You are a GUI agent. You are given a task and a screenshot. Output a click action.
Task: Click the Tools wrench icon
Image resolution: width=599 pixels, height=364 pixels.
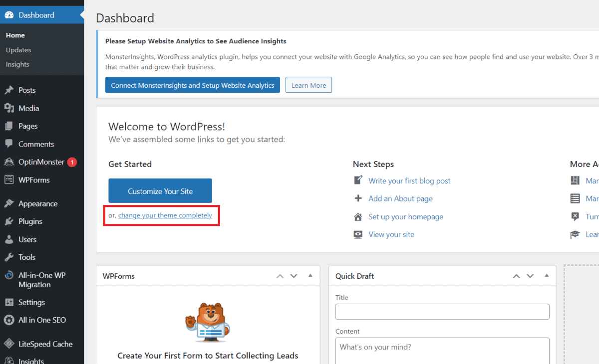(x=9, y=257)
